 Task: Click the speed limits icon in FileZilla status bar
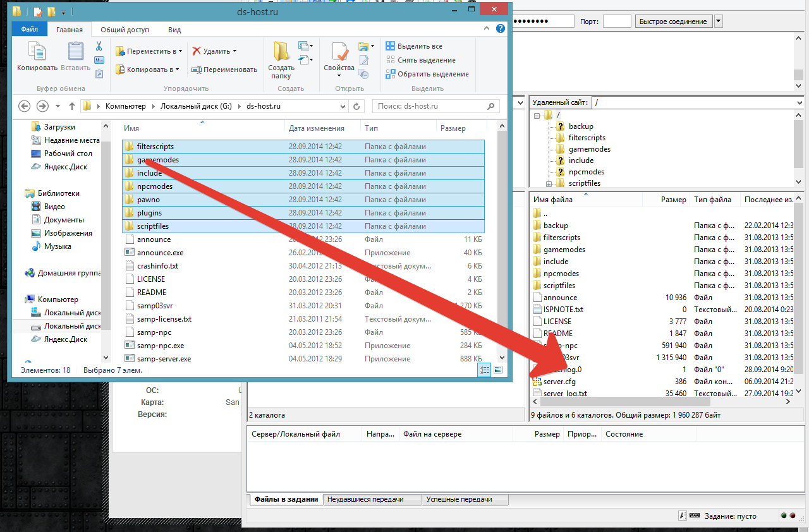(x=695, y=516)
